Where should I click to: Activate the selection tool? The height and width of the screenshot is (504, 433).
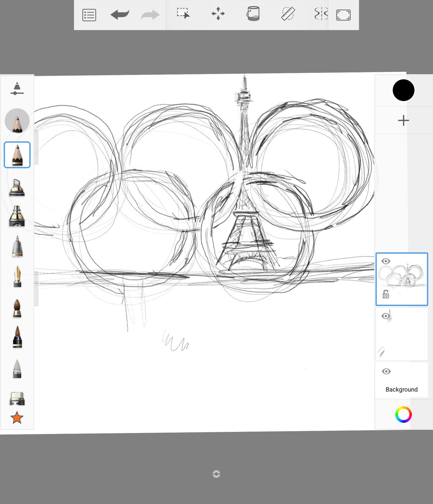coord(183,14)
